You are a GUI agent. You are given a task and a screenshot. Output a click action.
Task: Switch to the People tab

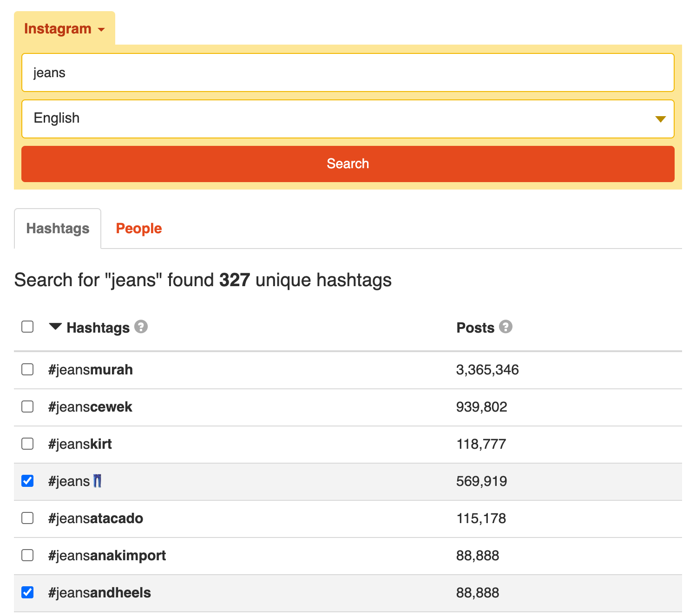pos(139,229)
